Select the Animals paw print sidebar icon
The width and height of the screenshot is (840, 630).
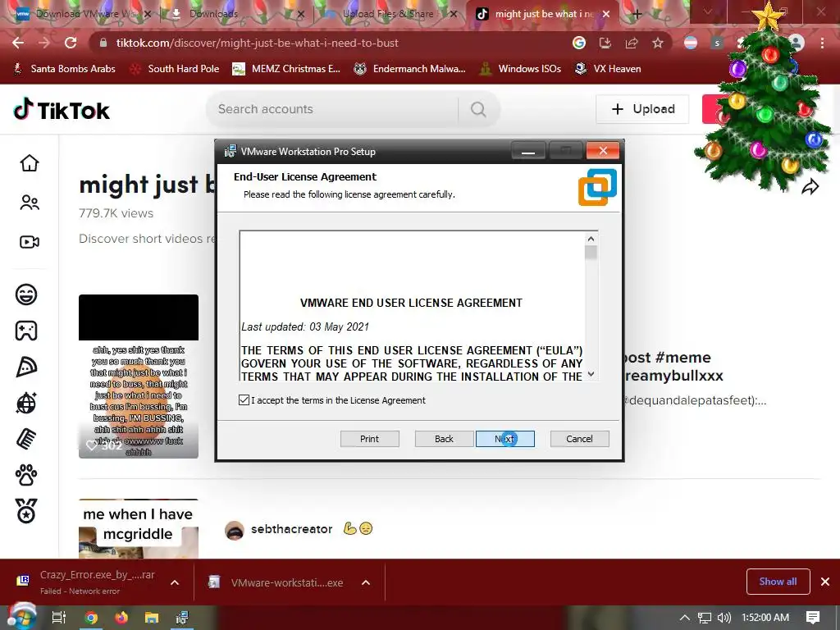26,475
